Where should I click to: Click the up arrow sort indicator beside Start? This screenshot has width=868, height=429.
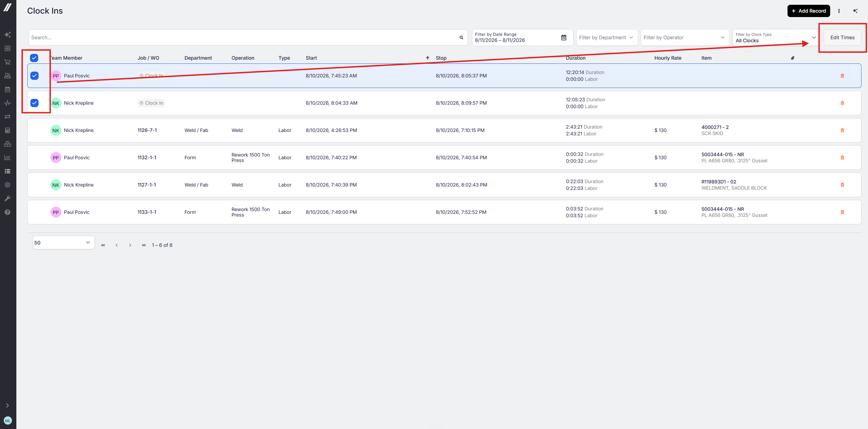pos(428,58)
